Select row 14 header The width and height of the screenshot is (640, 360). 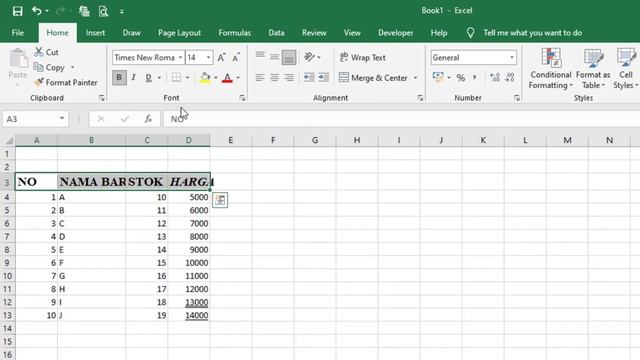(7, 329)
